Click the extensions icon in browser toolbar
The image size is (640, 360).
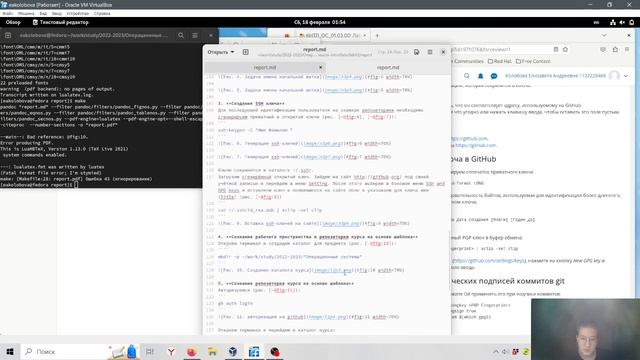tap(615, 49)
